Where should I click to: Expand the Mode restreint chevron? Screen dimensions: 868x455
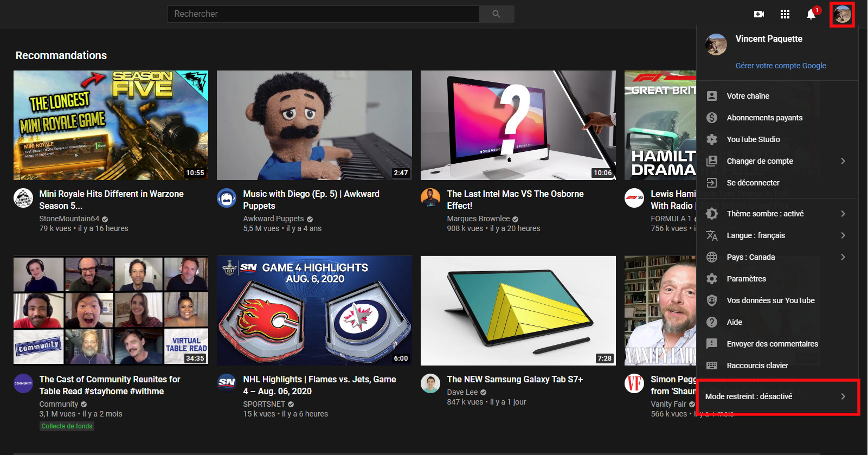(843, 396)
